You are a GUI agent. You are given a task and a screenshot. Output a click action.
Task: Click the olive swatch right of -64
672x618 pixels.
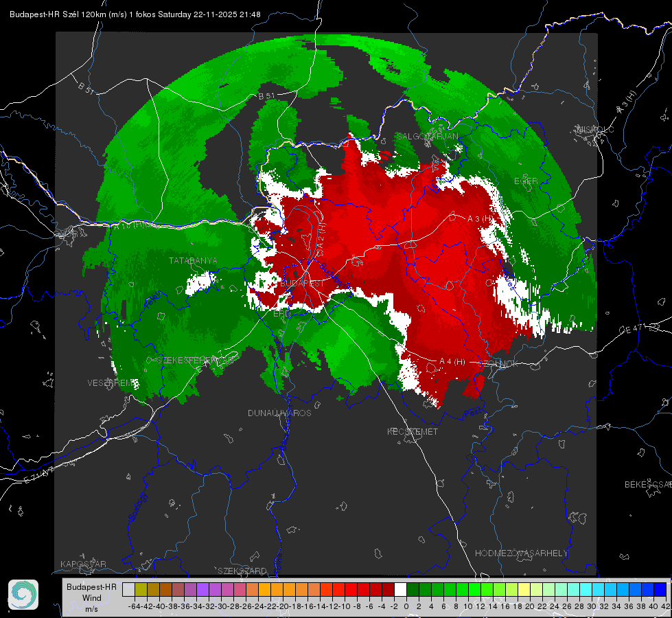pos(141,589)
